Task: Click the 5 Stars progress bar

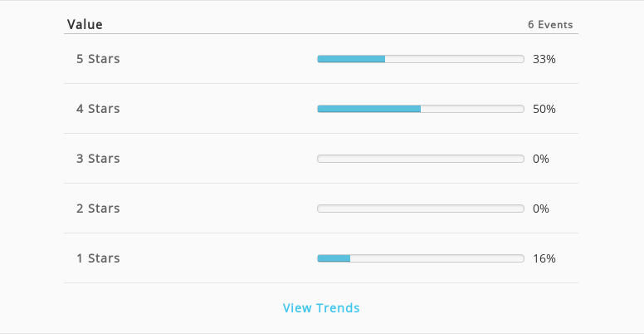Action: coord(421,59)
